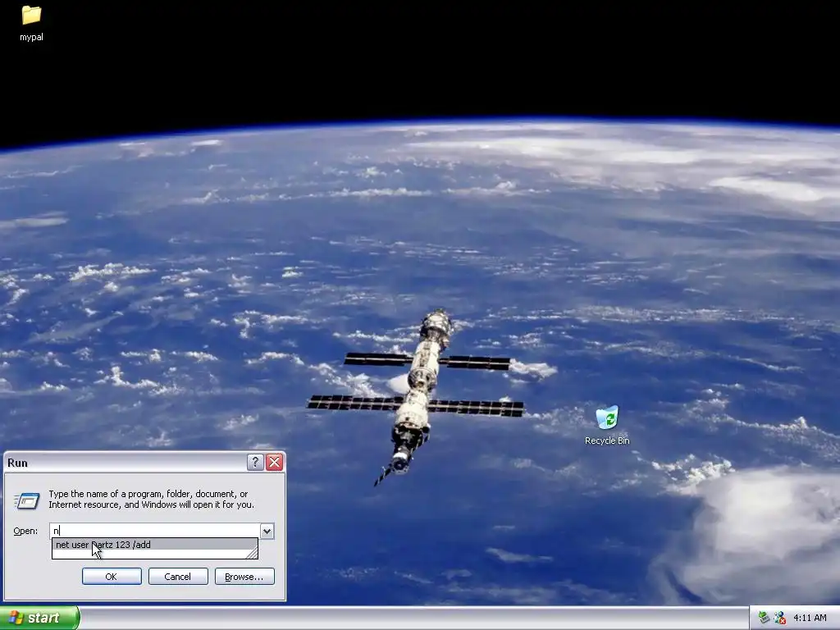The height and width of the screenshot is (630, 840).
Task: Click Cancel in the Run dialog
Action: click(x=178, y=577)
